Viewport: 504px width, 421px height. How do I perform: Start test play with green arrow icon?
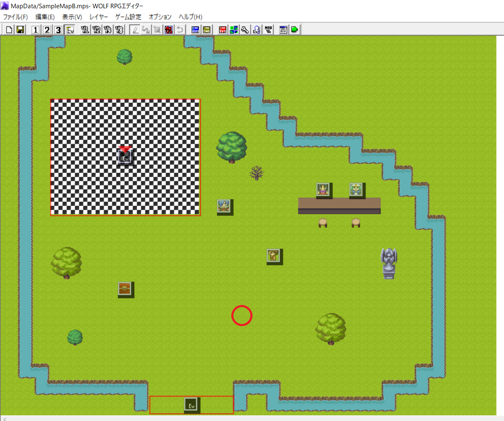click(x=295, y=30)
